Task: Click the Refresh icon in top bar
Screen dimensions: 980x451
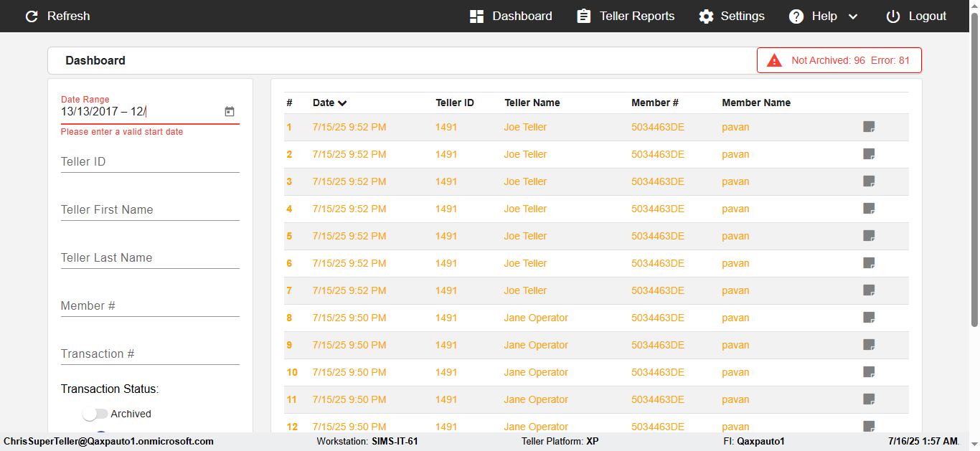Action: pos(32,16)
